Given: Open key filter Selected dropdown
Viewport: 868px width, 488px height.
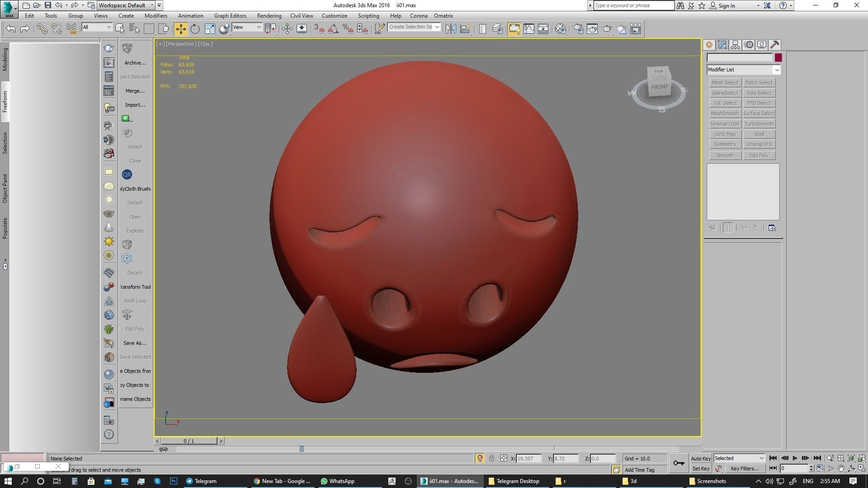Looking at the screenshot, I should pyautogui.click(x=739, y=458).
